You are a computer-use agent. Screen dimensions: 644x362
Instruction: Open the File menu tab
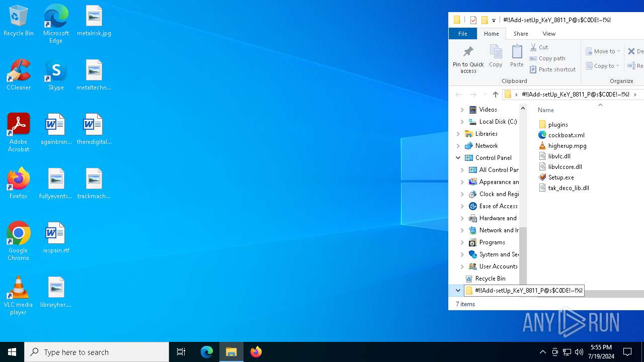pos(462,34)
